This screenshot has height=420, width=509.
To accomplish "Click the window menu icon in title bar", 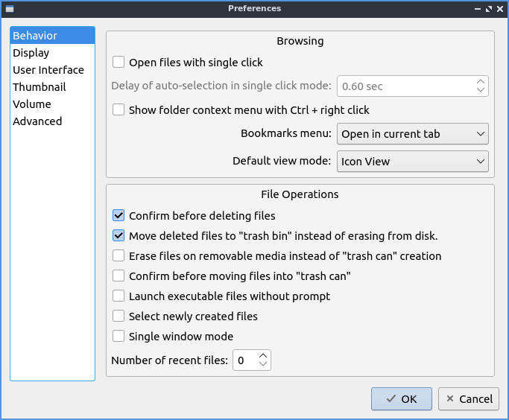I will 9,8.
